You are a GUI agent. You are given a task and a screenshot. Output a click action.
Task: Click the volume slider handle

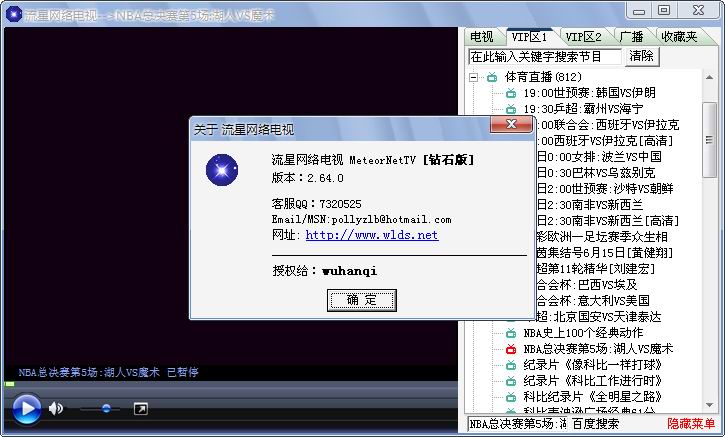107,408
